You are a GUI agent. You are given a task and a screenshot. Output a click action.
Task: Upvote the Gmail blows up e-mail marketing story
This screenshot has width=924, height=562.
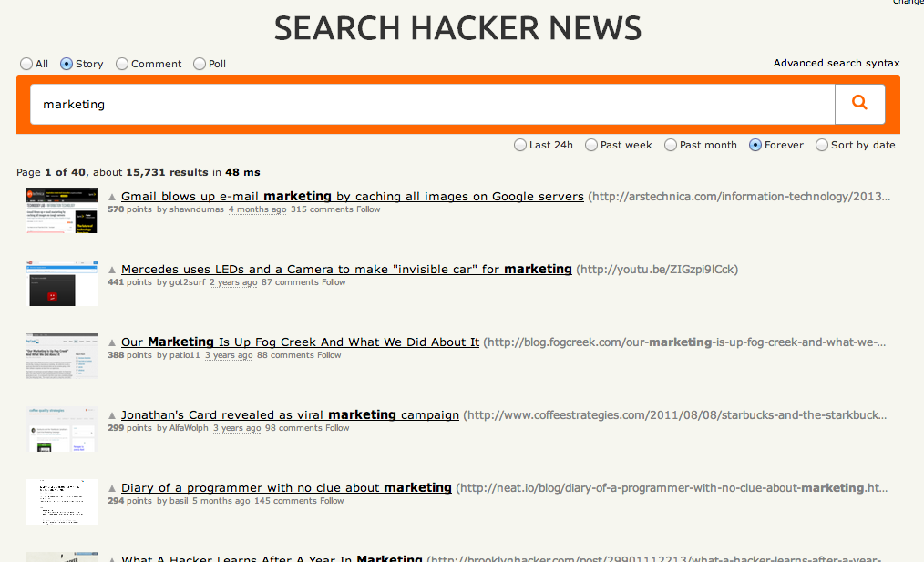(112, 197)
